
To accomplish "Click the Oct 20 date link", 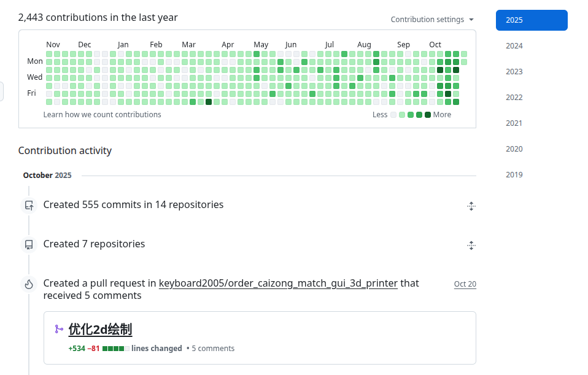I will point(465,284).
